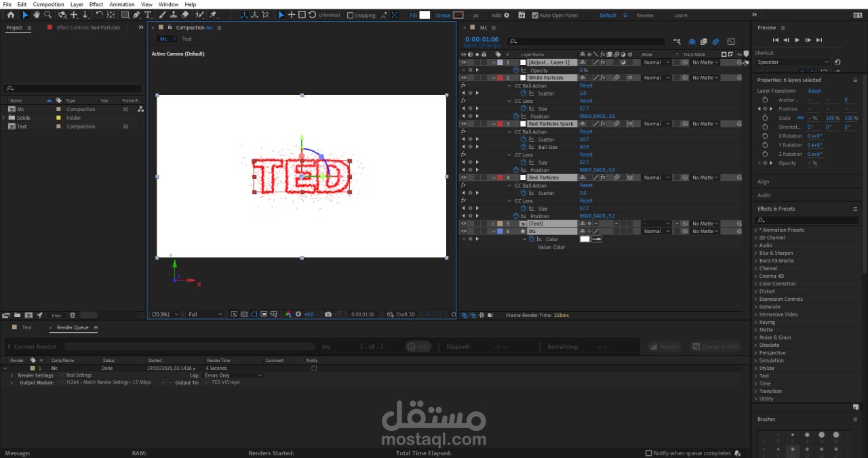Jump to first frame in Preview panel
This screenshot has width=868, height=458.
coord(775,40)
